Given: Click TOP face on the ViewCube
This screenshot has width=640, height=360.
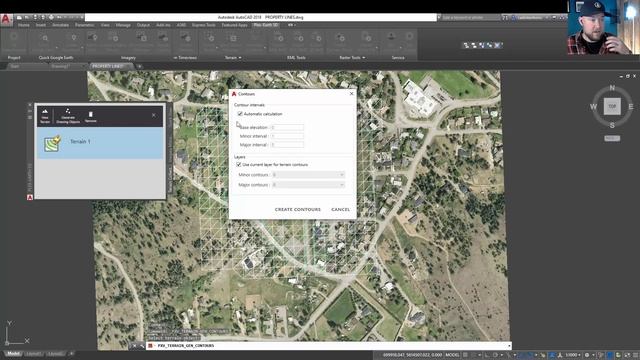Looking at the screenshot, I should 612,106.
